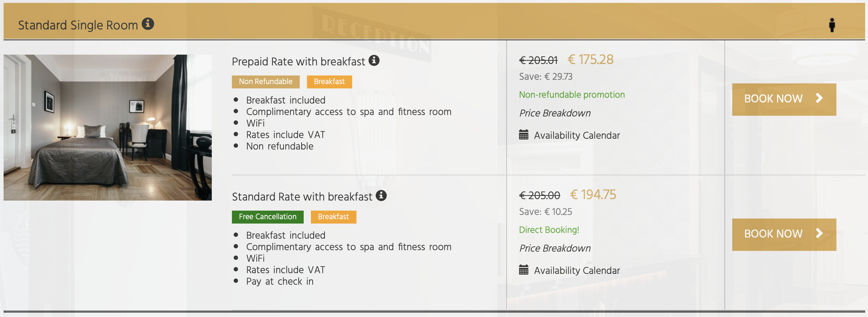
Task: Open the Standard Single Room photo
Action: [108, 128]
